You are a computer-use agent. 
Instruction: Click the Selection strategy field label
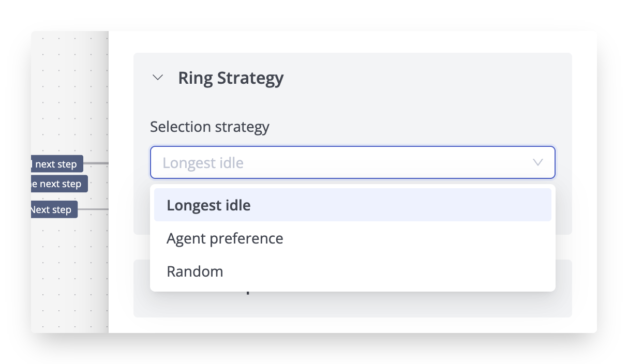tap(210, 127)
